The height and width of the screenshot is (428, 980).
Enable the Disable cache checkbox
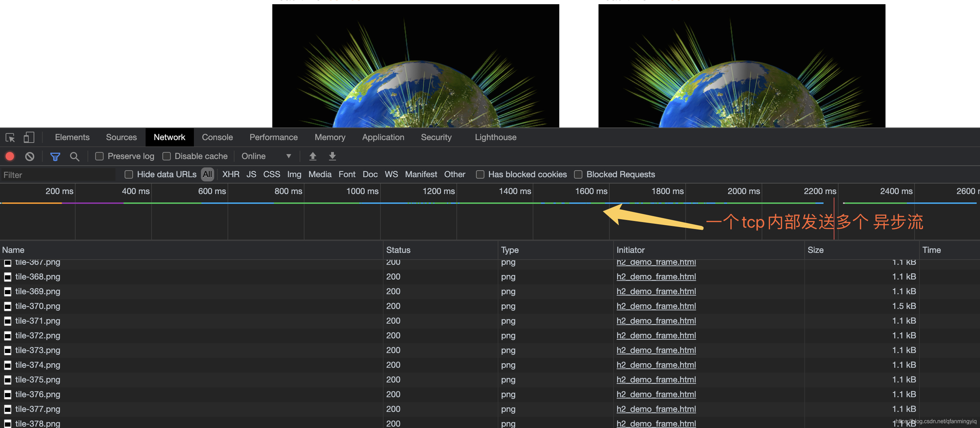(x=166, y=157)
